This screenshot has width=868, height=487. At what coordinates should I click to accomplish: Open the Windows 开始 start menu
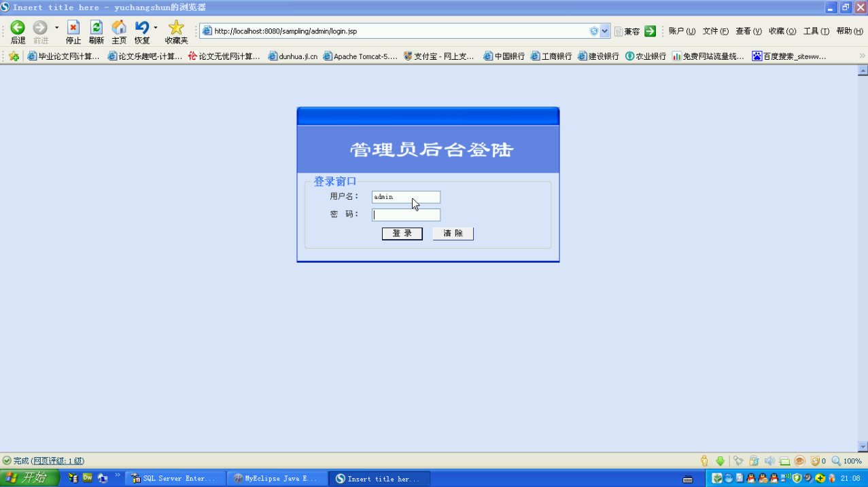pos(30,478)
